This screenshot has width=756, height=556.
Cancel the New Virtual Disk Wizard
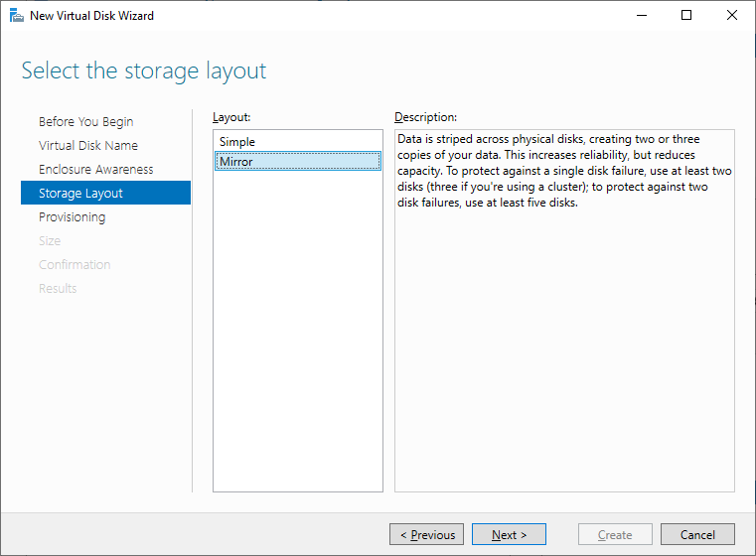pyautogui.click(x=697, y=534)
